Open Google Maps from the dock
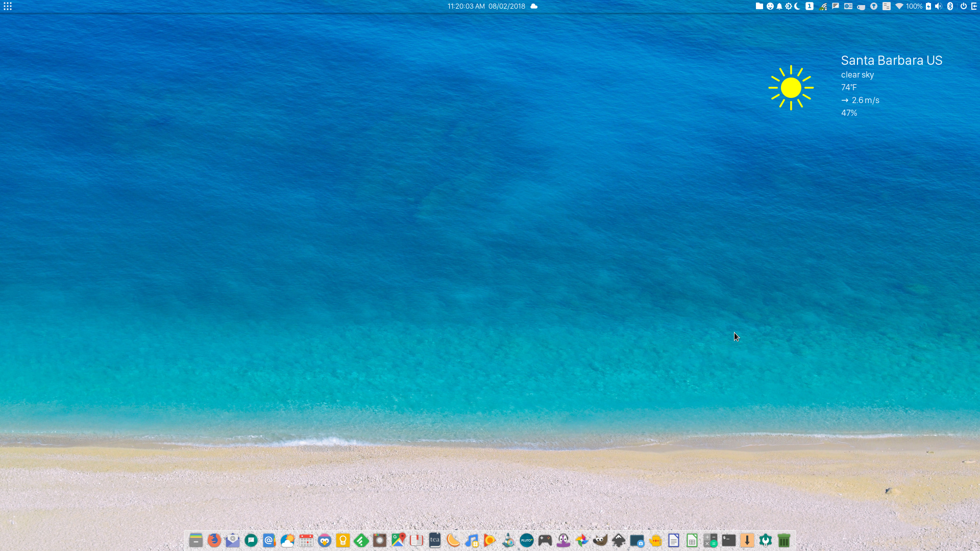 [x=398, y=540]
